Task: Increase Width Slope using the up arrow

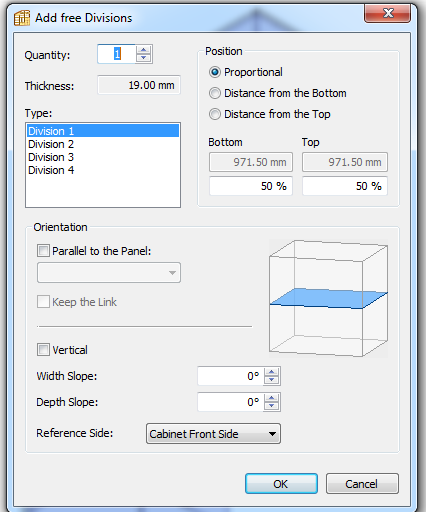Action: point(272,372)
